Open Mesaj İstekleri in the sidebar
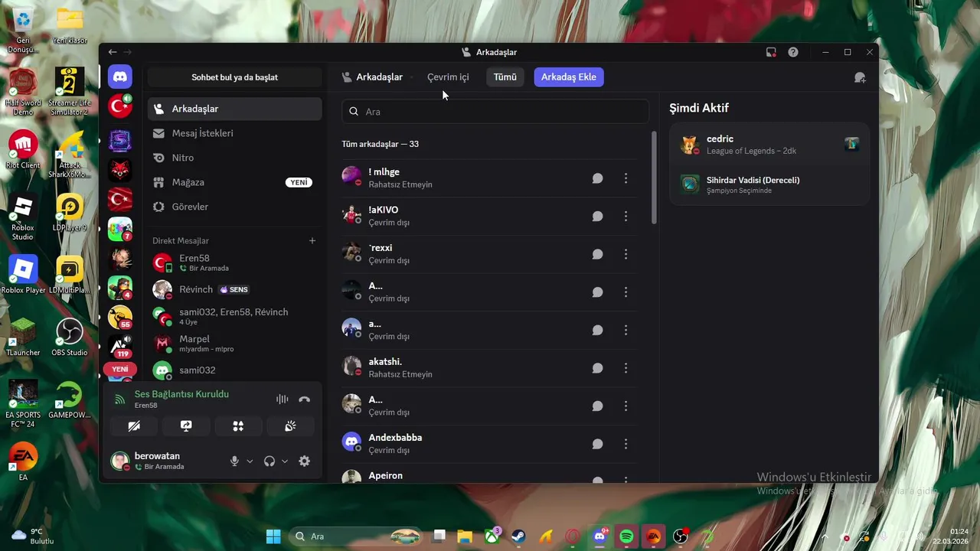 tap(234, 133)
